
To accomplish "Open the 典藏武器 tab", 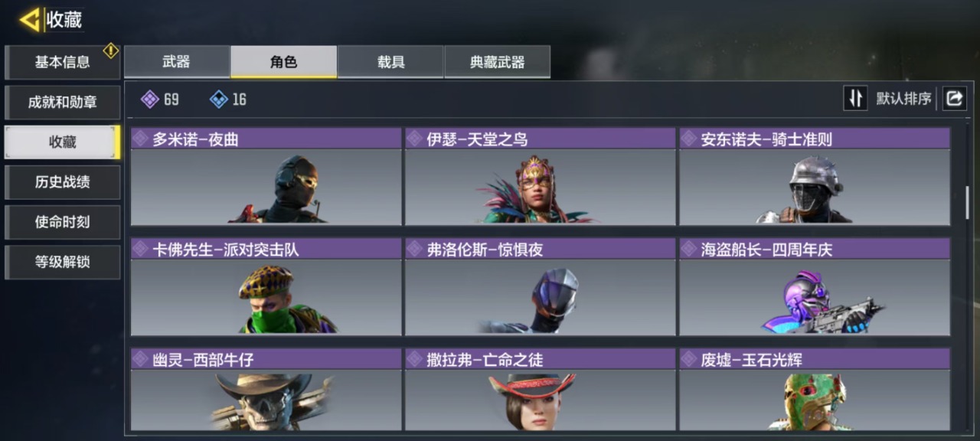I will (497, 62).
